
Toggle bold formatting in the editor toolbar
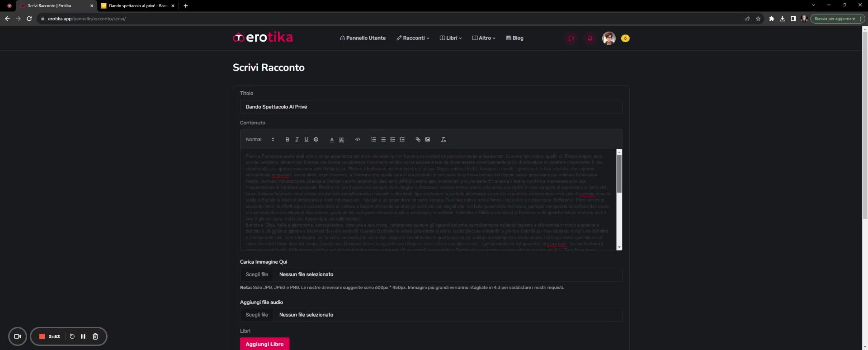point(287,140)
